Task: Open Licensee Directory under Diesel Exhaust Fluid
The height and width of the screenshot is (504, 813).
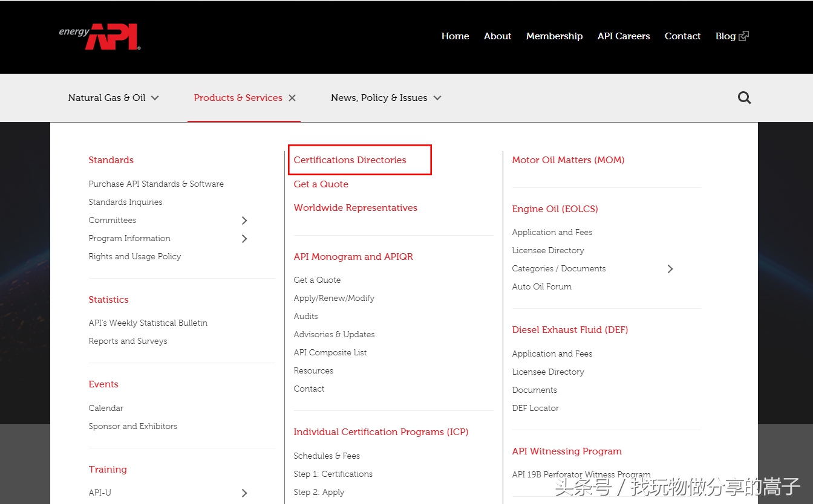Action: (548, 372)
